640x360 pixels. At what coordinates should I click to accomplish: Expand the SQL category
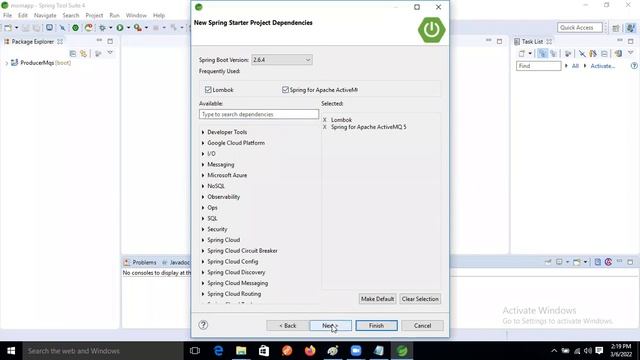click(203, 218)
